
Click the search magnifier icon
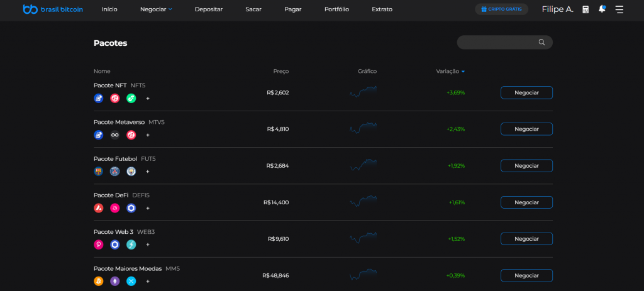point(541,42)
